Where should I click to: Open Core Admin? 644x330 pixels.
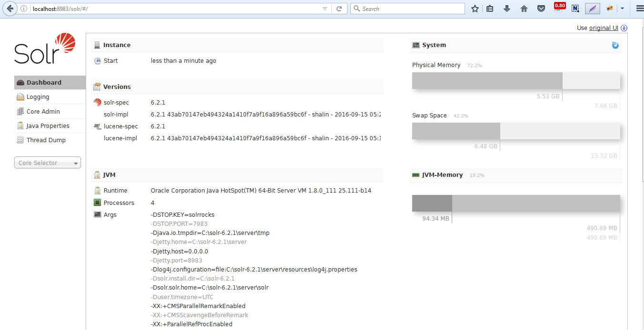pos(50,111)
